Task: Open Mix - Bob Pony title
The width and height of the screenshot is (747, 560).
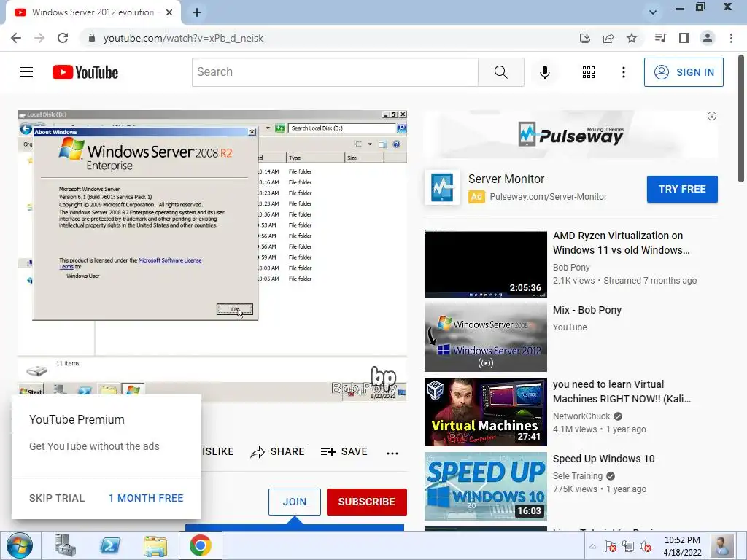Action: [x=587, y=310]
